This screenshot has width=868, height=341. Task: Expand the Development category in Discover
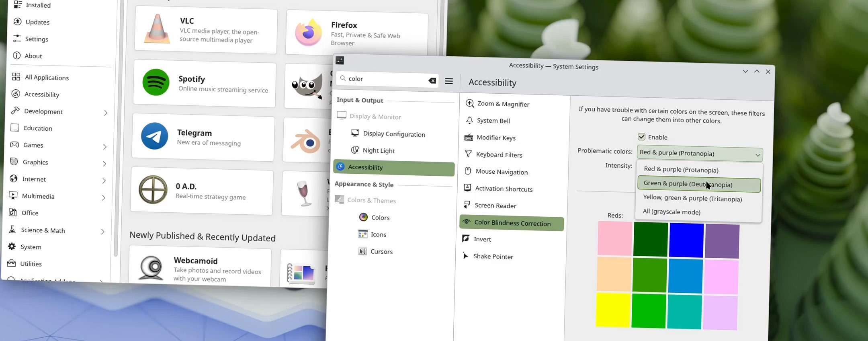106,113
